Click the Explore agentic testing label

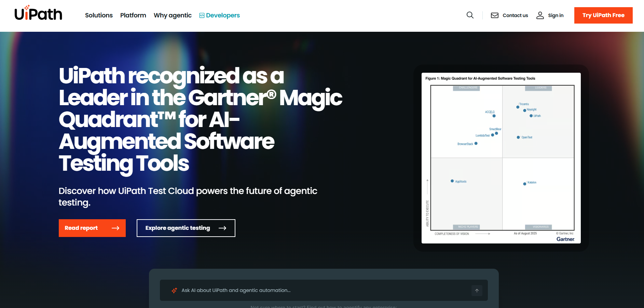click(x=178, y=228)
